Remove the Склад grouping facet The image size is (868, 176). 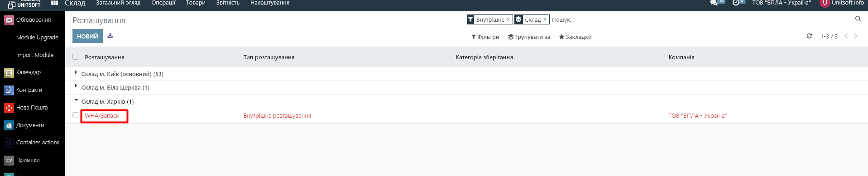(x=545, y=19)
